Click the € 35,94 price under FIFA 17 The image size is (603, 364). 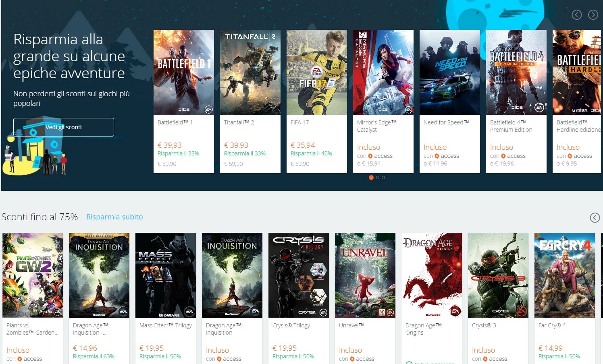[x=303, y=145]
